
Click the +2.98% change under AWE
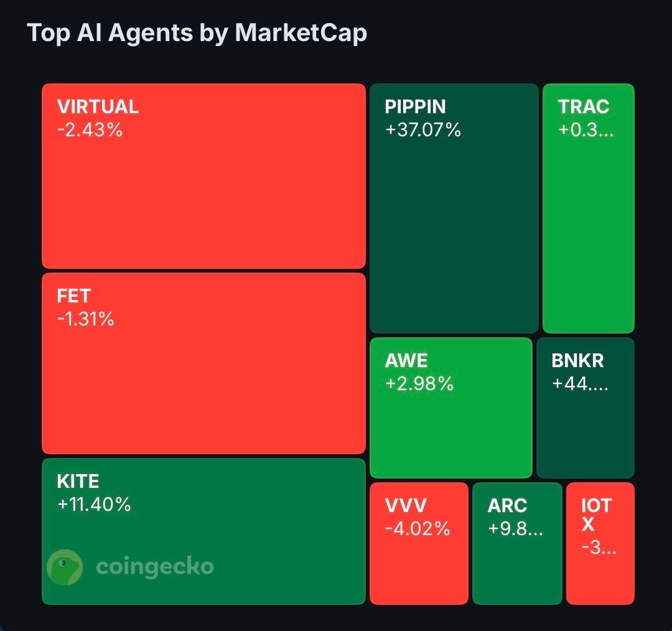(419, 384)
